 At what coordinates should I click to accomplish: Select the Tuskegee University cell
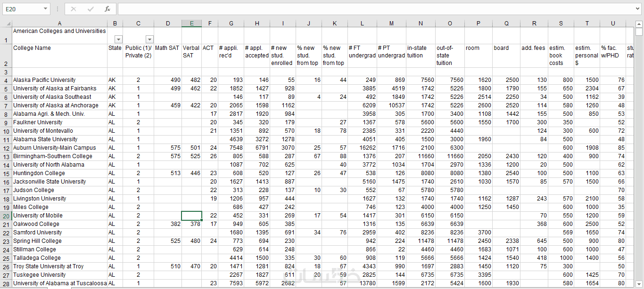[x=59, y=275]
